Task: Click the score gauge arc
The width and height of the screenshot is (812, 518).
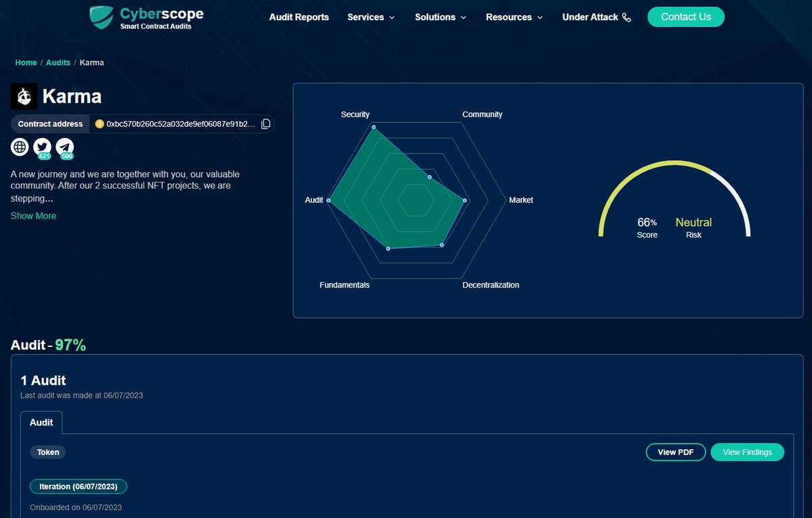Action: click(675, 199)
